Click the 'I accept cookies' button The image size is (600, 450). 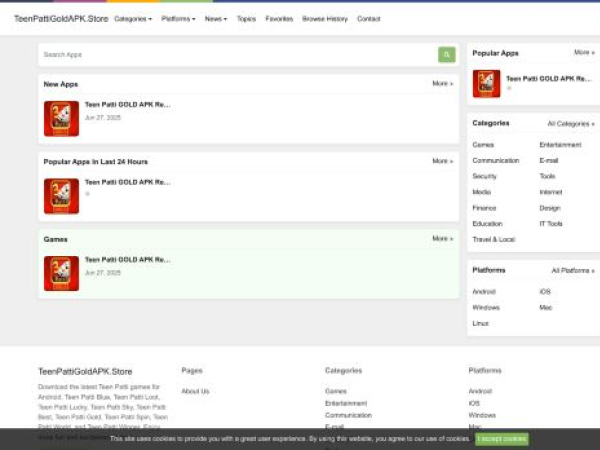tap(502, 439)
